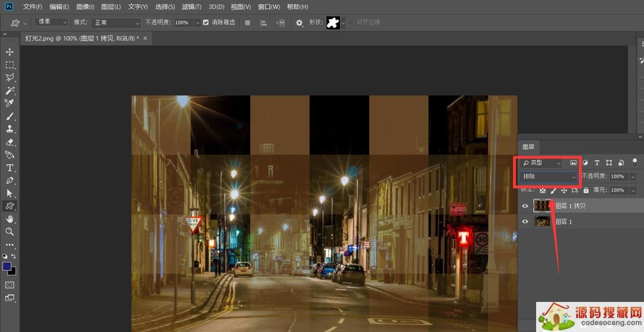Pick the Eyedropper tool
Image resolution: width=644 pixels, height=332 pixels.
10,103
